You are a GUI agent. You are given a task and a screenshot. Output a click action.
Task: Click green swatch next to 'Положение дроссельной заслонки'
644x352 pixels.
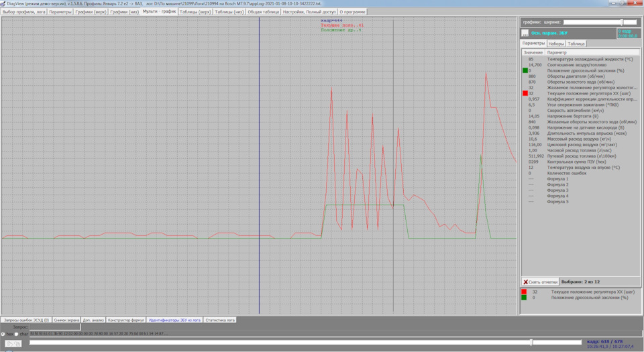[x=525, y=70]
